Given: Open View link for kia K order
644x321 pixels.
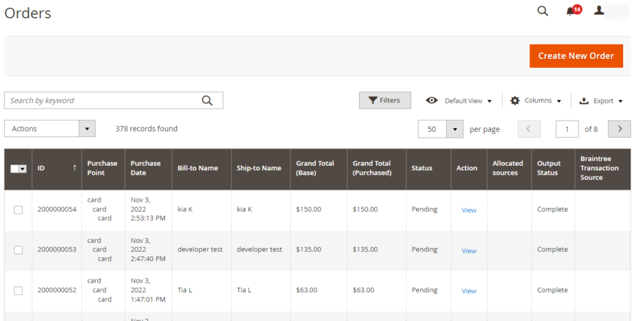Looking at the screenshot, I should [469, 210].
